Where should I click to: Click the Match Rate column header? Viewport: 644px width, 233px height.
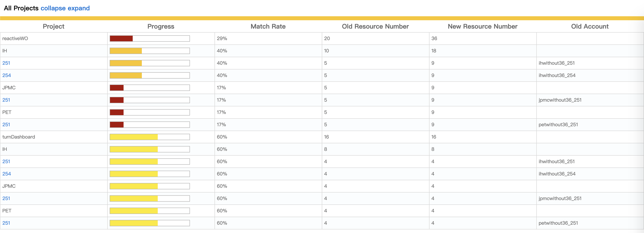tap(268, 26)
